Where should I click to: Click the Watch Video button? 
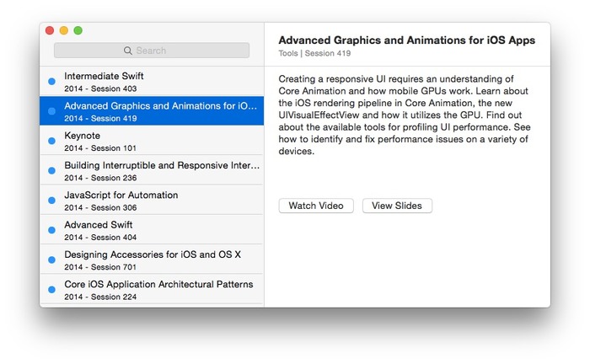tap(316, 206)
